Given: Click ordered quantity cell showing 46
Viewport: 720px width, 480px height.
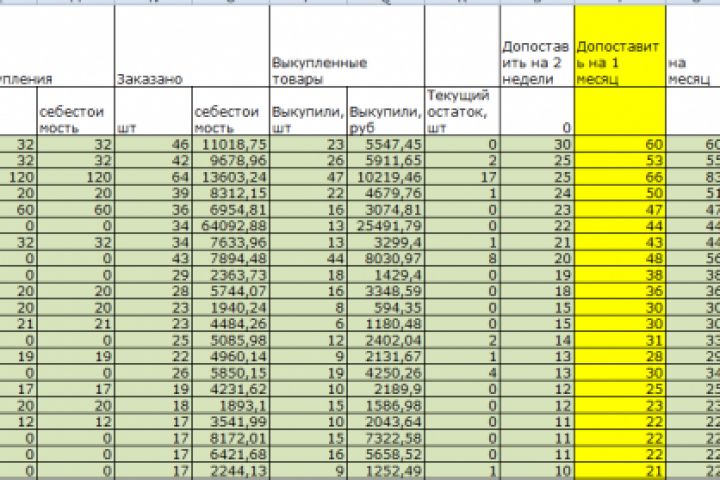Looking at the screenshot, I should 153,144.
